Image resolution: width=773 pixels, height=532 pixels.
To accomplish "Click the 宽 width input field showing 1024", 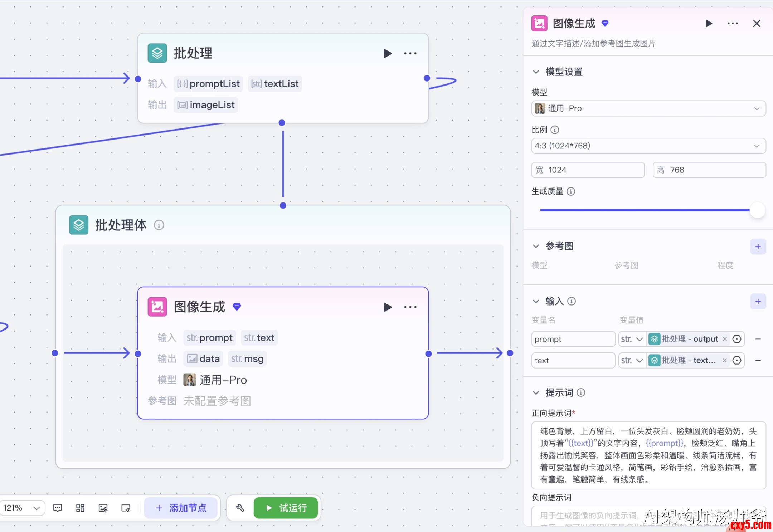I will point(588,170).
